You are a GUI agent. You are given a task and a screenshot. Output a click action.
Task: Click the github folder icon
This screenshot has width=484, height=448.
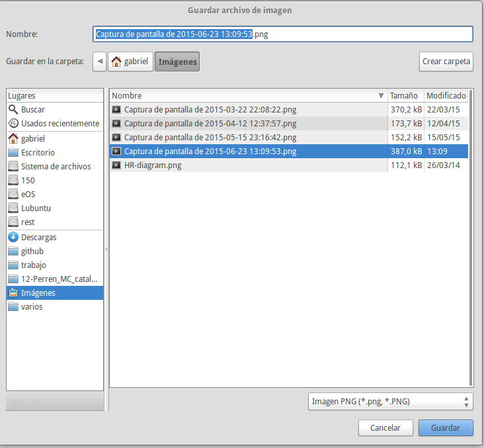tap(13, 251)
